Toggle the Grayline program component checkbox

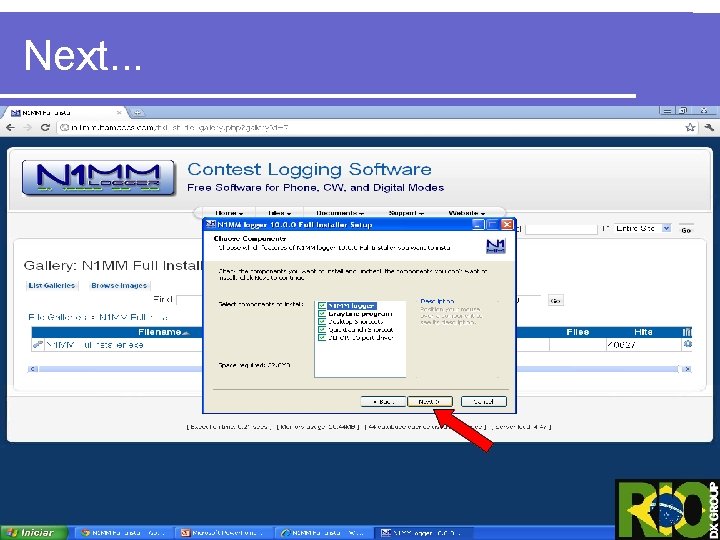(322, 314)
